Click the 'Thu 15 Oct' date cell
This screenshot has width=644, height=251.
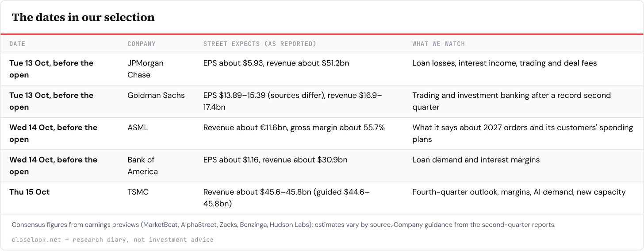click(30, 192)
